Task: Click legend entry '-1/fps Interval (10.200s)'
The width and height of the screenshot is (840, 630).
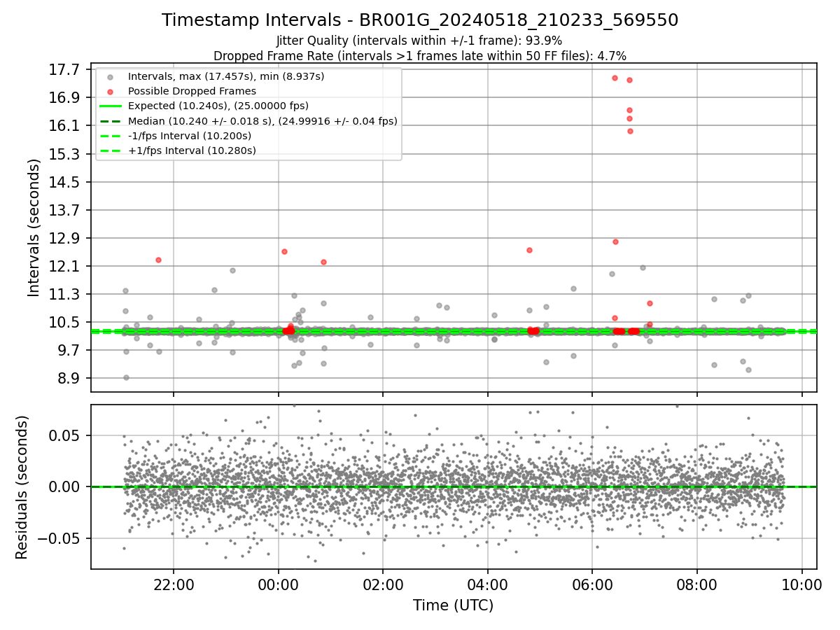Action: tap(190, 136)
